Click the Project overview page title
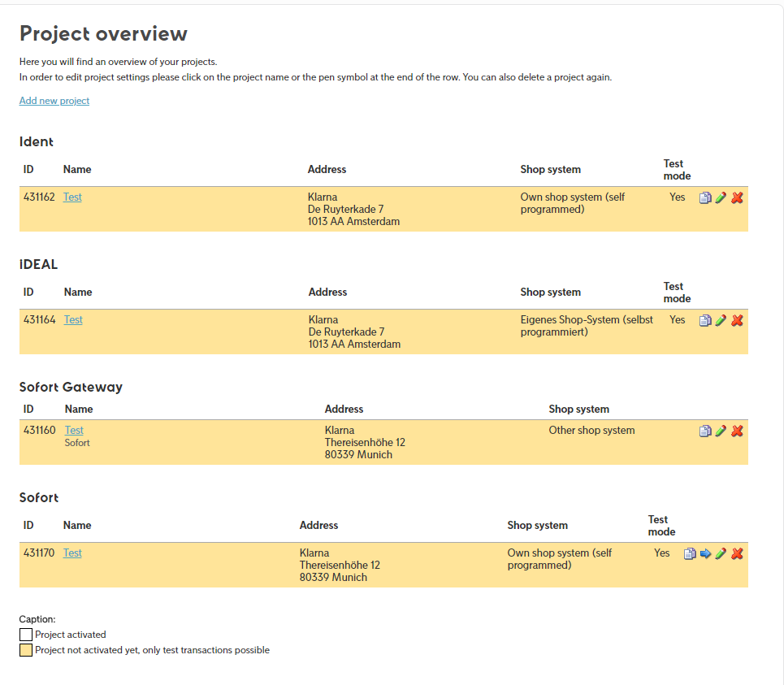784x685 pixels. [103, 33]
